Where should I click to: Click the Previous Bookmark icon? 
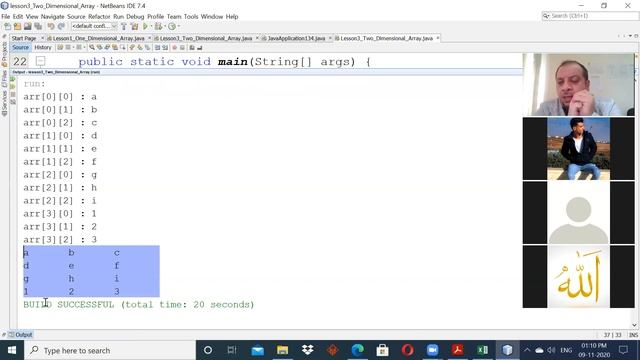[132, 48]
